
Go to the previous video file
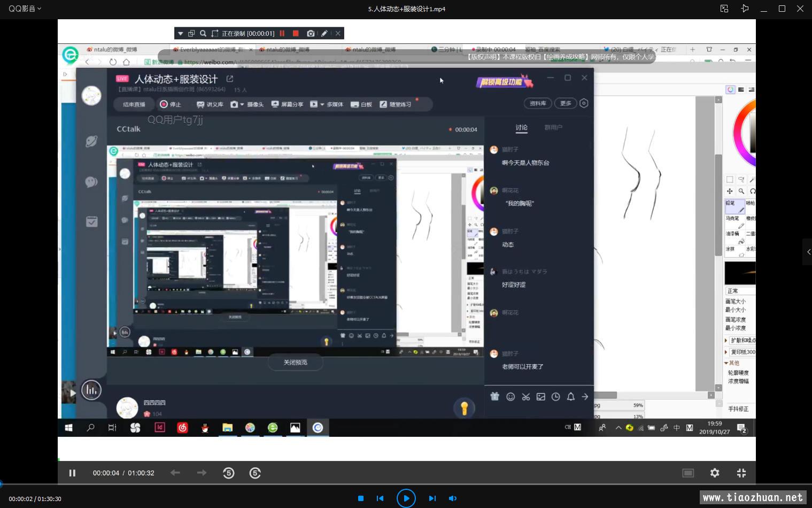click(x=380, y=498)
